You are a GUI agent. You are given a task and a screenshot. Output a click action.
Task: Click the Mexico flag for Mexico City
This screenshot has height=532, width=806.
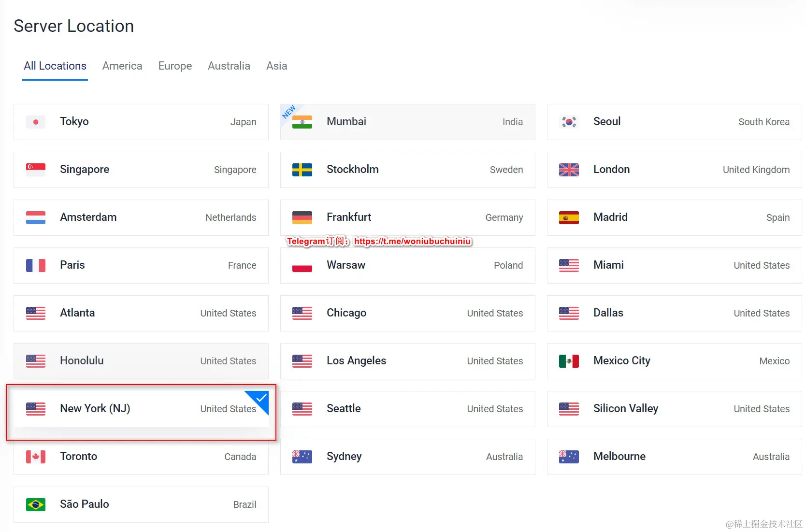569,361
